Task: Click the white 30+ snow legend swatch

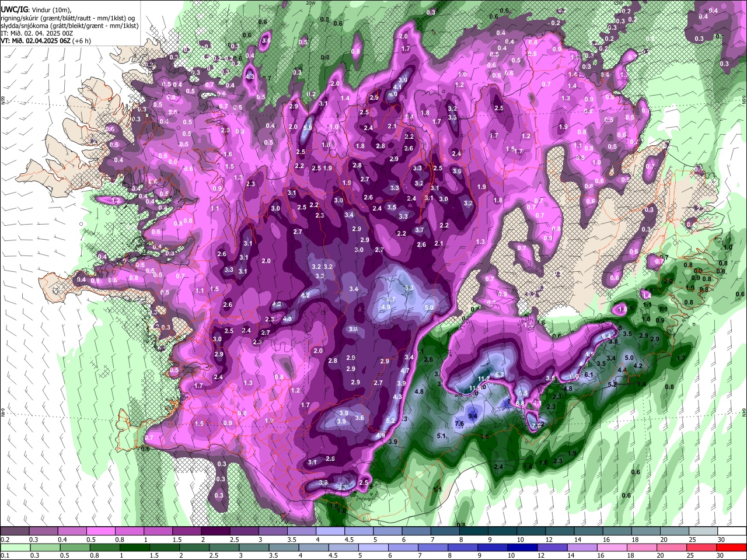Action: click(x=731, y=531)
